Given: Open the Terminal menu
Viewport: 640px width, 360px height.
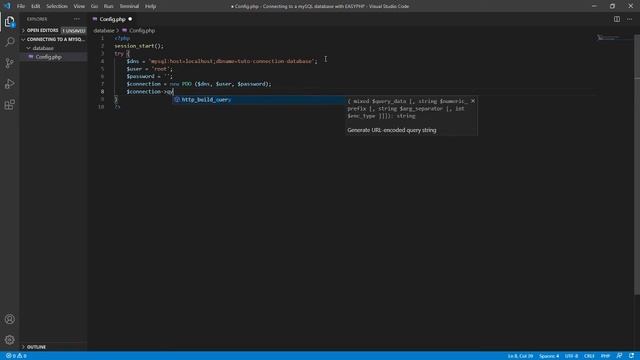Looking at the screenshot, I should (x=129, y=6).
